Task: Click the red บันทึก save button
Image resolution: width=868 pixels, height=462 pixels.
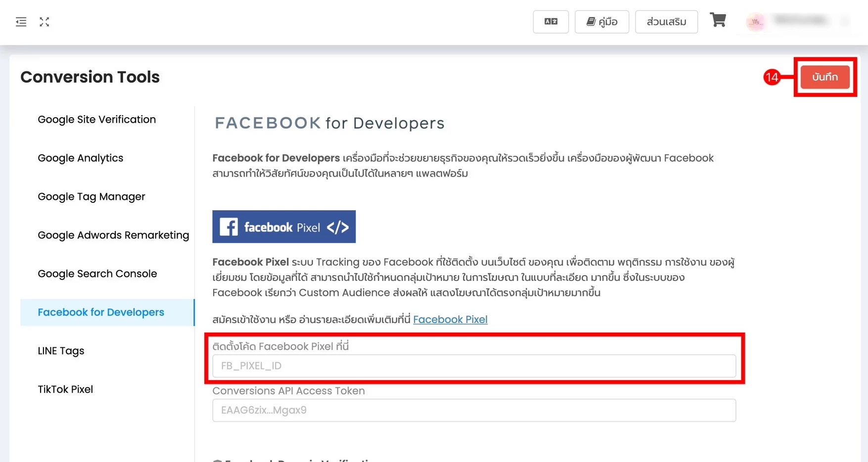Action: click(x=825, y=77)
